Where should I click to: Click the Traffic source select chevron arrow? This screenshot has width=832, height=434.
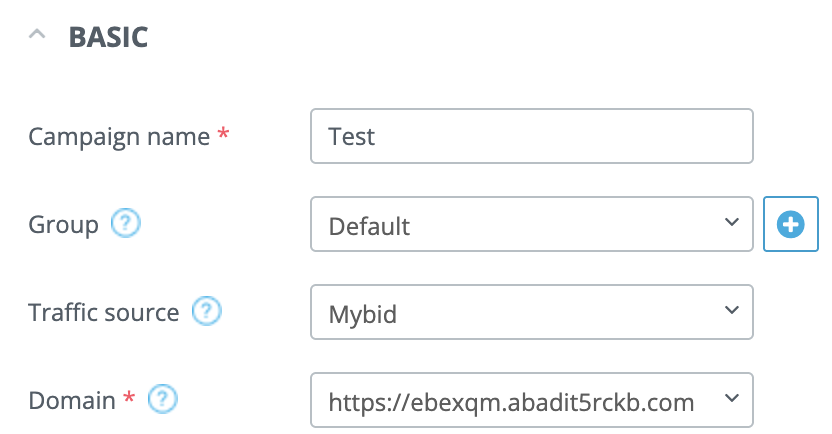click(x=731, y=312)
